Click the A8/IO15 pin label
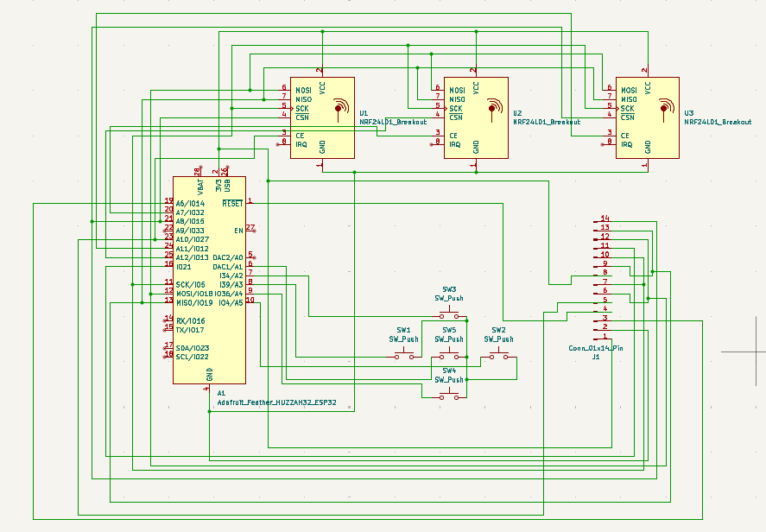This screenshot has height=532, width=766. coord(190,221)
